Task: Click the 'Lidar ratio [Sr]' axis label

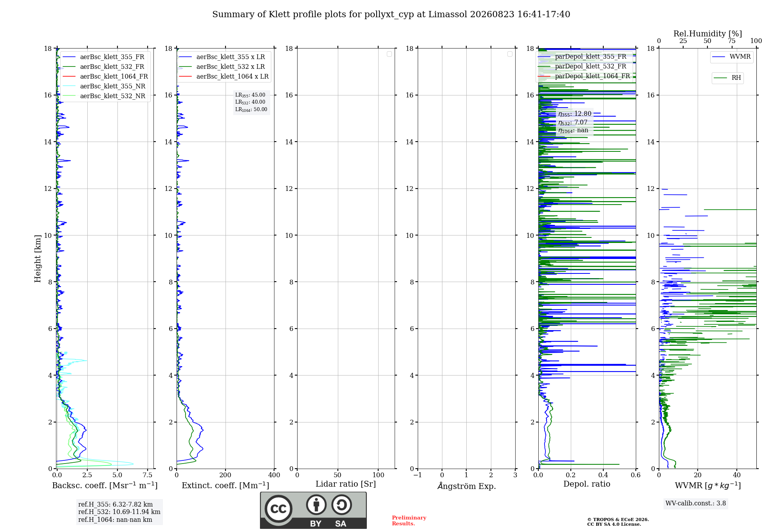Action: click(x=346, y=484)
